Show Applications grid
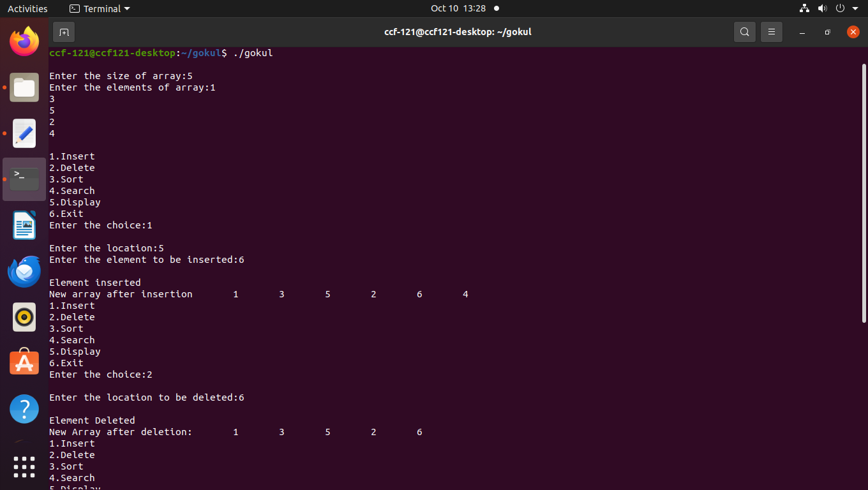The width and height of the screenshot is (868, 490). (24, 467)
